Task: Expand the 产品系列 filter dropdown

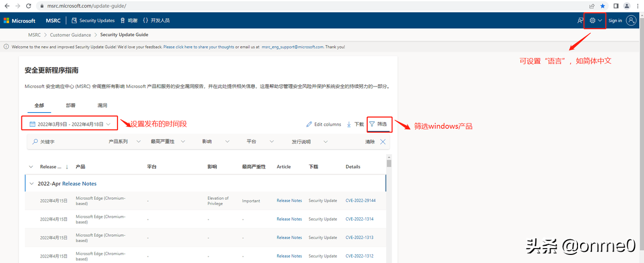Action: (124, 142)
